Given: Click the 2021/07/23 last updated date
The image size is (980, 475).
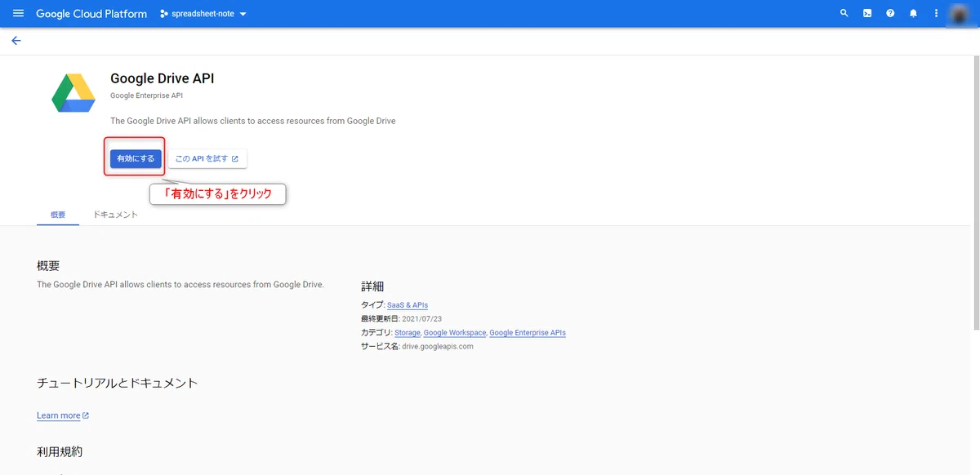Looking at the screenshot, I should pyautogui.click(x=422, y=319).
